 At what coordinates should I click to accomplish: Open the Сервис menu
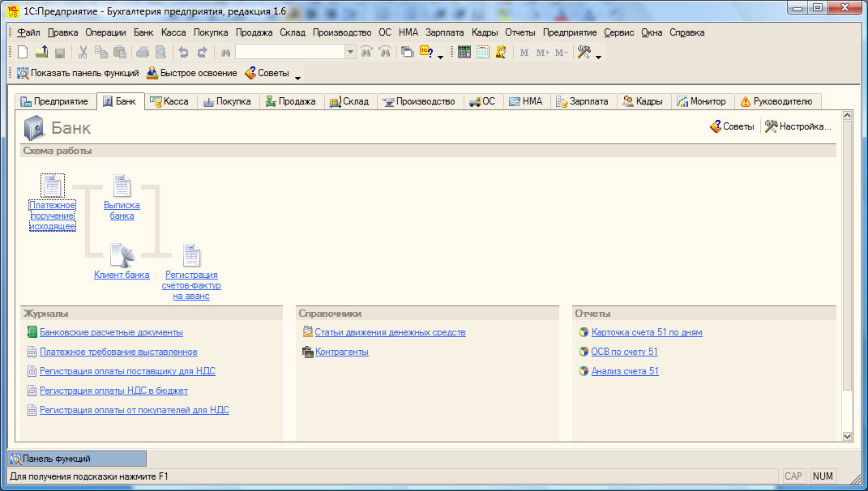click(619, 32)
